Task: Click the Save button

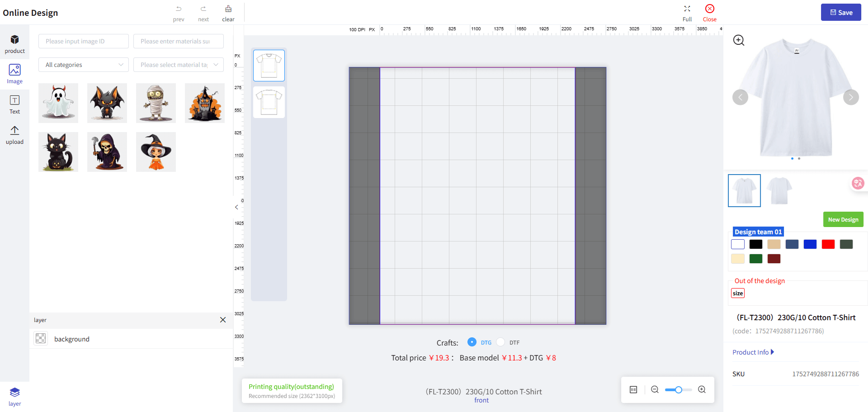Action: click(x=841, y=12)
